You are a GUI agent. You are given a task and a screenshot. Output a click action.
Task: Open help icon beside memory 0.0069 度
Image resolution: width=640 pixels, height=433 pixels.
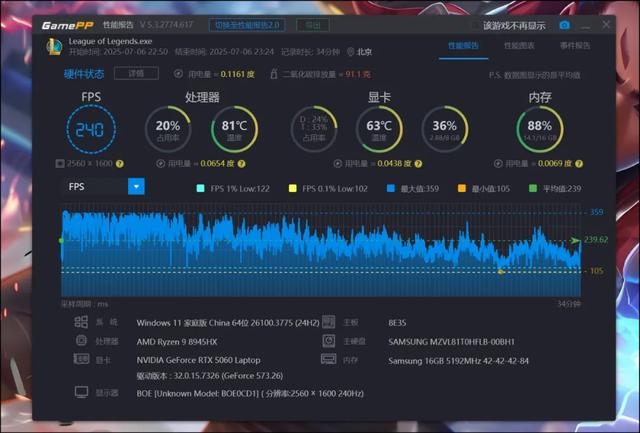(x=579, y=164)
